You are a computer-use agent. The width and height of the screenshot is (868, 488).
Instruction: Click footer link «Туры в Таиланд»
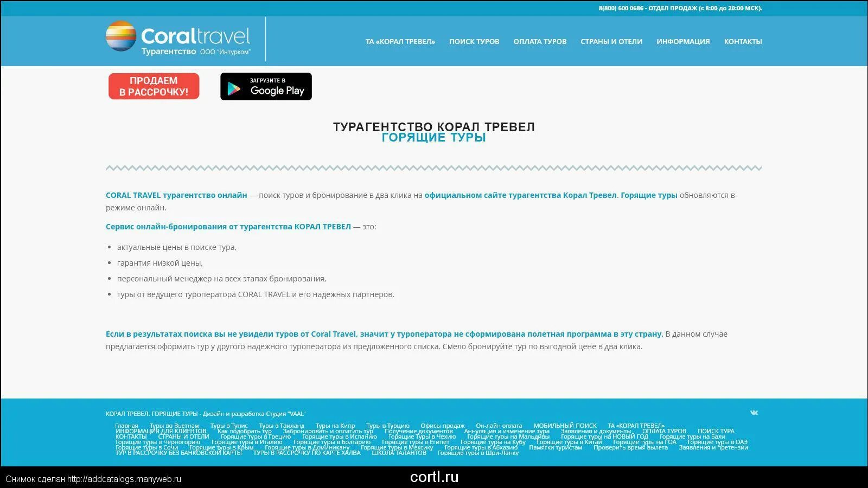(x=282, y=426)
